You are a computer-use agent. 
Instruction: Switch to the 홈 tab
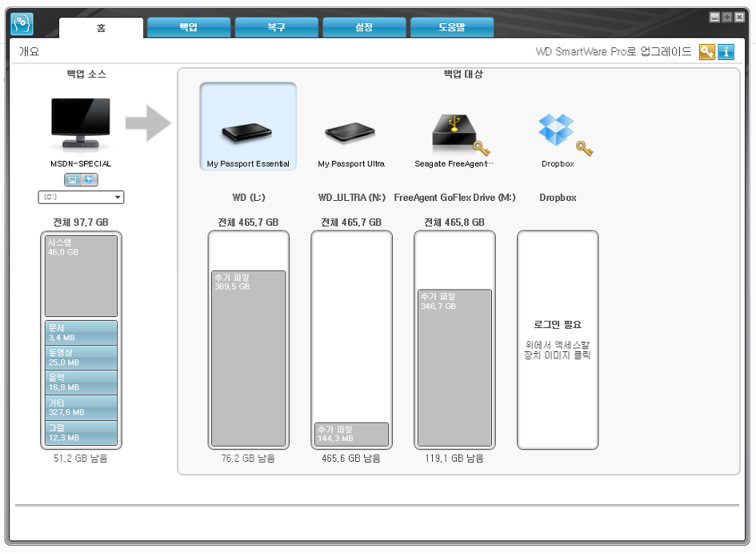[x=102, y=27]
